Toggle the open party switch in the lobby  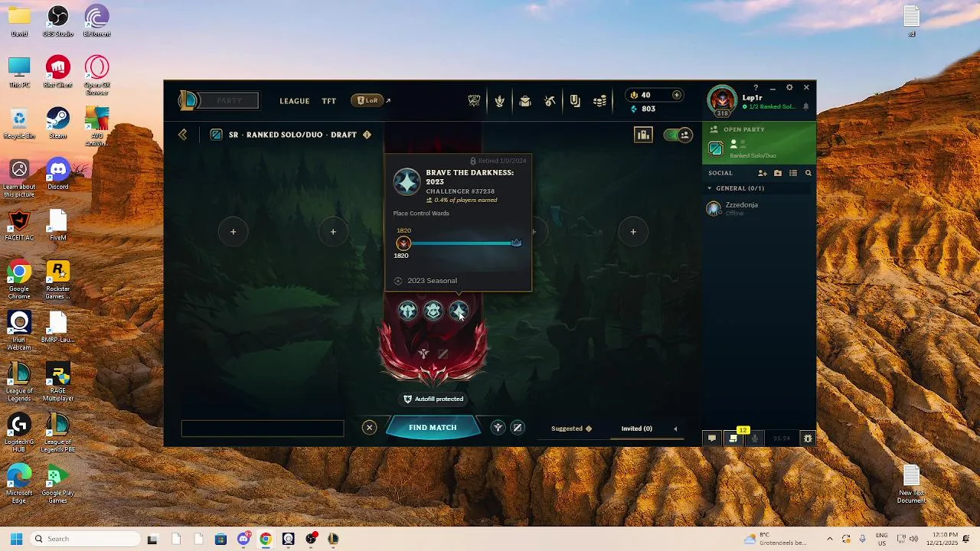678,135
